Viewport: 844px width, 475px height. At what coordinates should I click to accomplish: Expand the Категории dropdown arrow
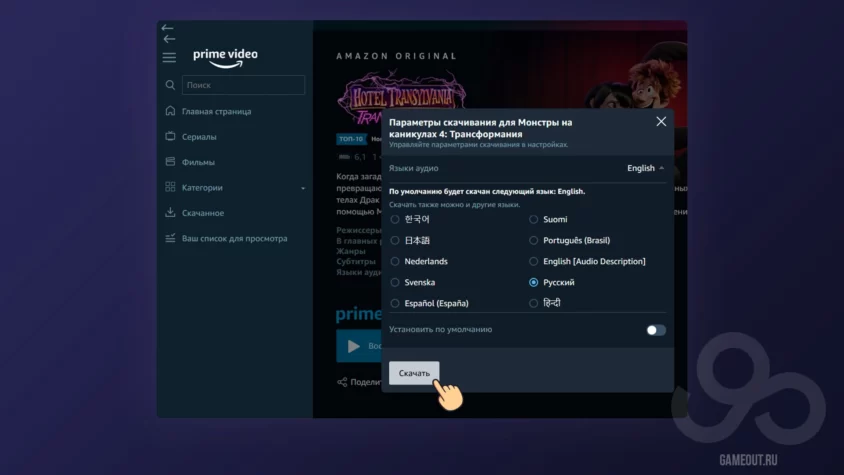pos(303,188)
